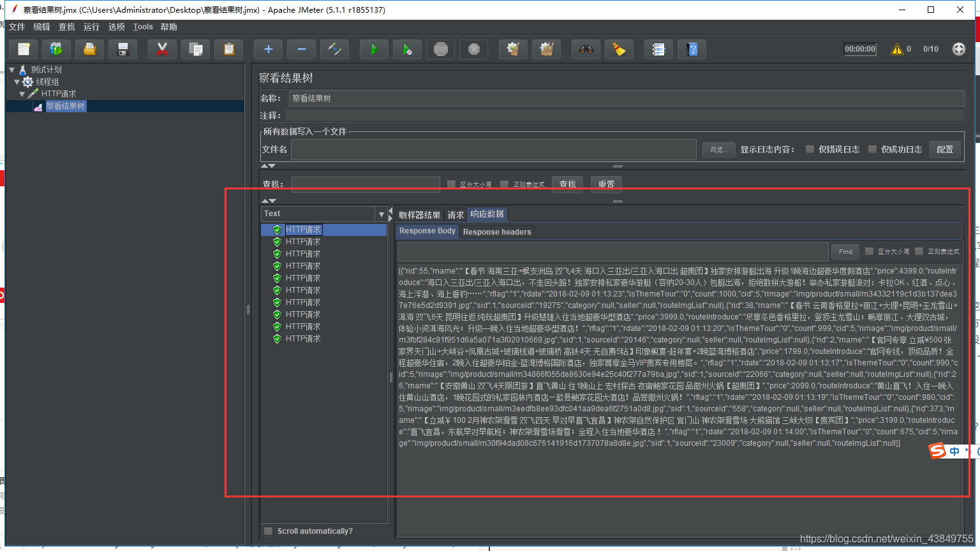Enable successes-only log checkbox (仅成功日志)
Image resolution: width=980 pixels, height=551 pixels.
872,149
